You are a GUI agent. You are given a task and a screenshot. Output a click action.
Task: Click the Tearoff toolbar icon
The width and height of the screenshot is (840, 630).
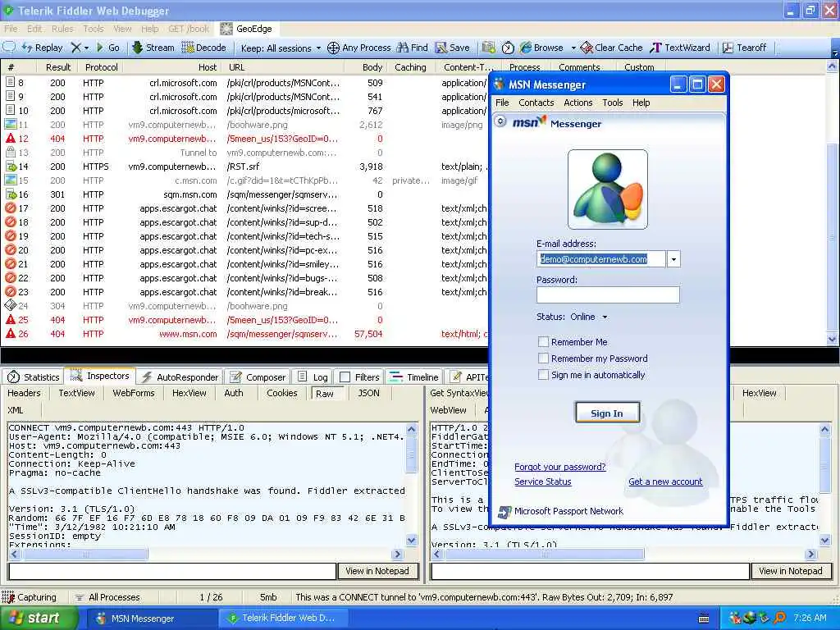pos(728,48)
